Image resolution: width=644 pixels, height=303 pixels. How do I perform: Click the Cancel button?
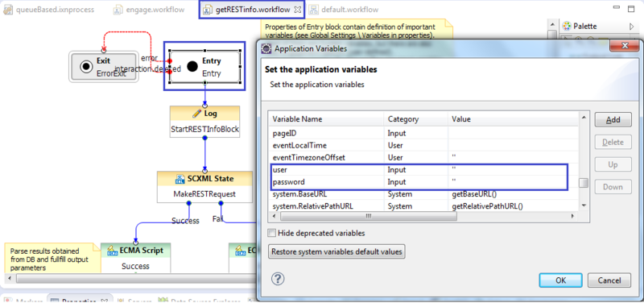(609, 280)
